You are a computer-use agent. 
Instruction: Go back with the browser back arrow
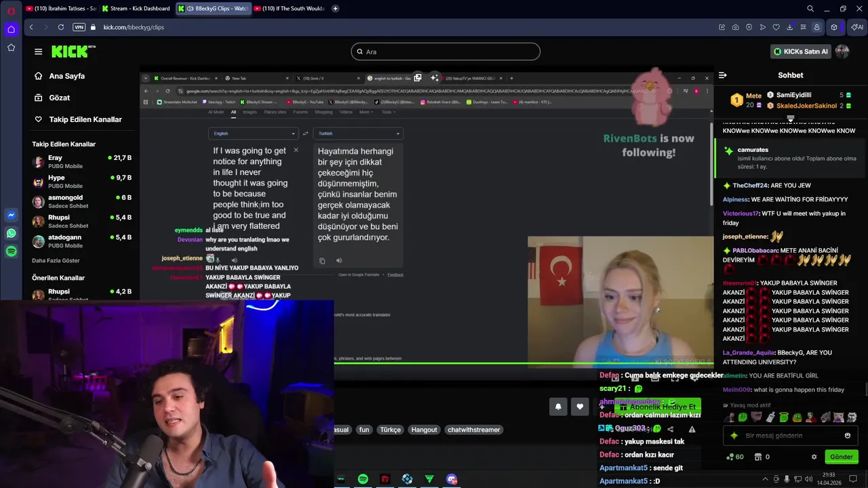point(31,27)
